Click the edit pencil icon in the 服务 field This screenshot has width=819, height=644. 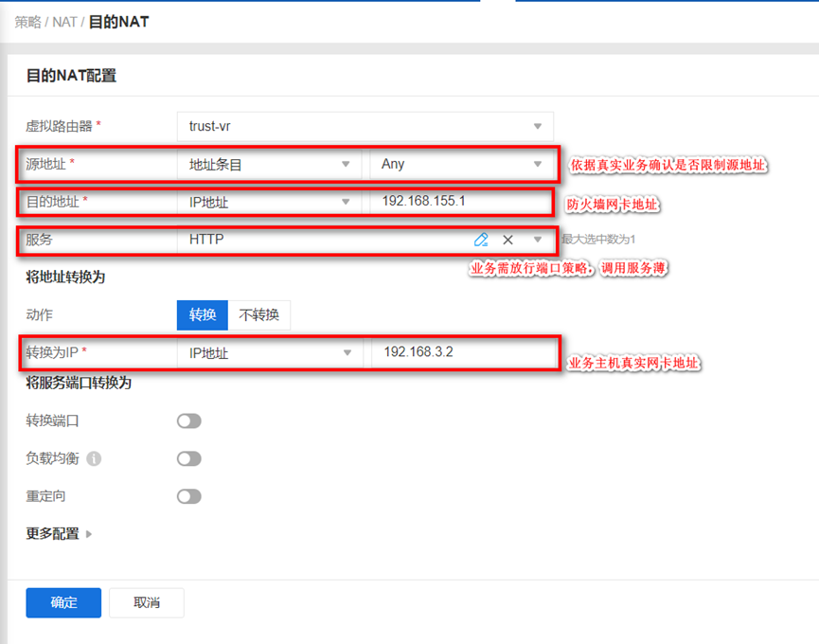point(481,240)
